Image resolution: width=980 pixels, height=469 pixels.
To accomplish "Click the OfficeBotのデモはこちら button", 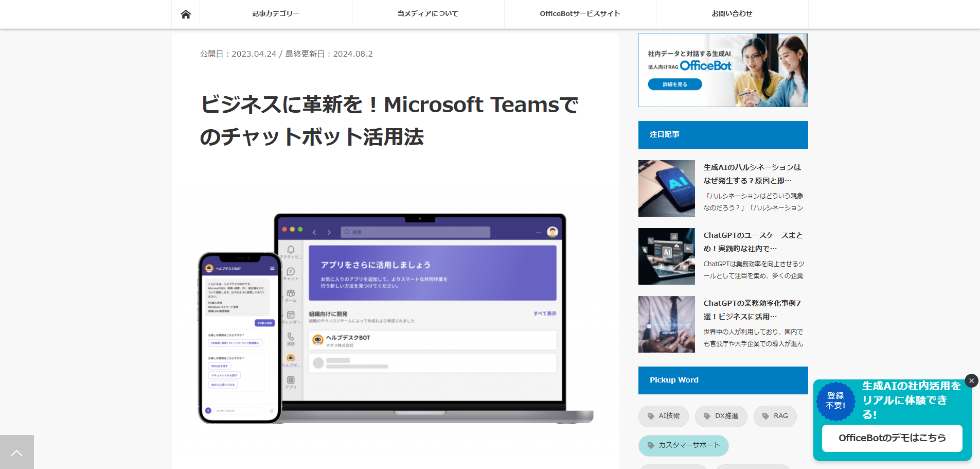I will [x=892, y=438].
